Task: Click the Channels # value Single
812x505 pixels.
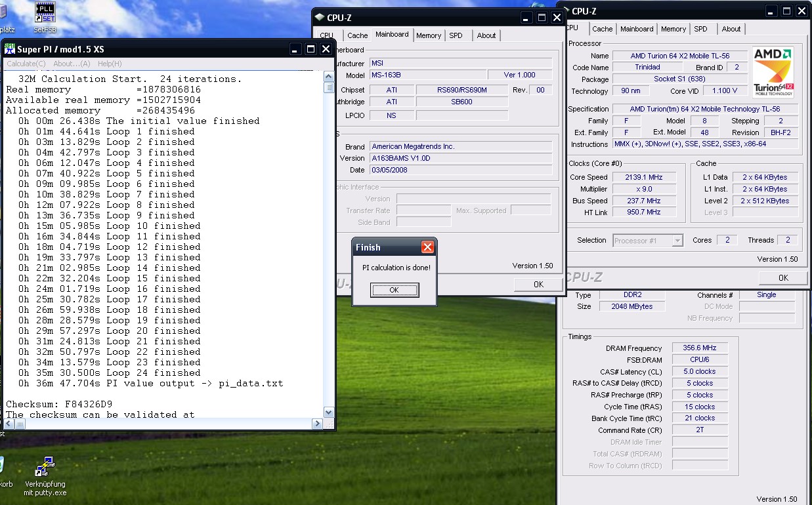Action: coord(767,295)
